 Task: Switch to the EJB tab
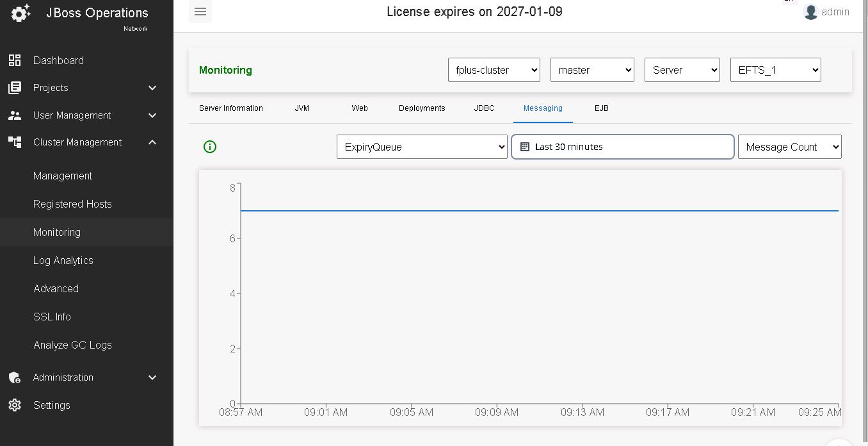pyautogui.click(x=602, y=108)
